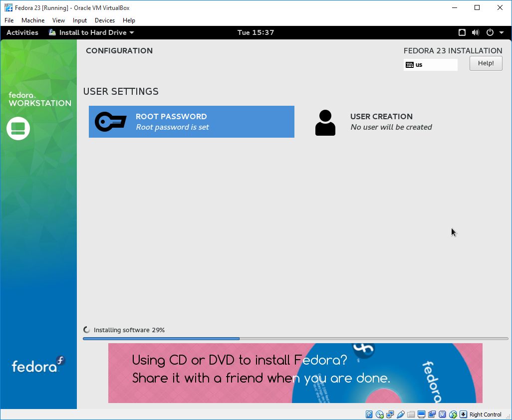Expand the system menu arrow in top bar
Image resolution: width=512 pixels, height=420 pixels.
click(x=502, y=32)
